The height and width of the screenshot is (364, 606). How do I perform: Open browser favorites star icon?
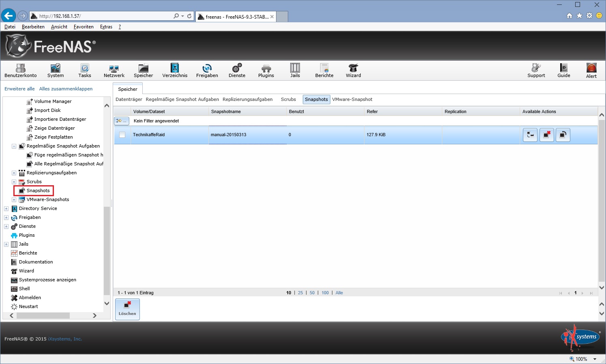pos(579,16)
